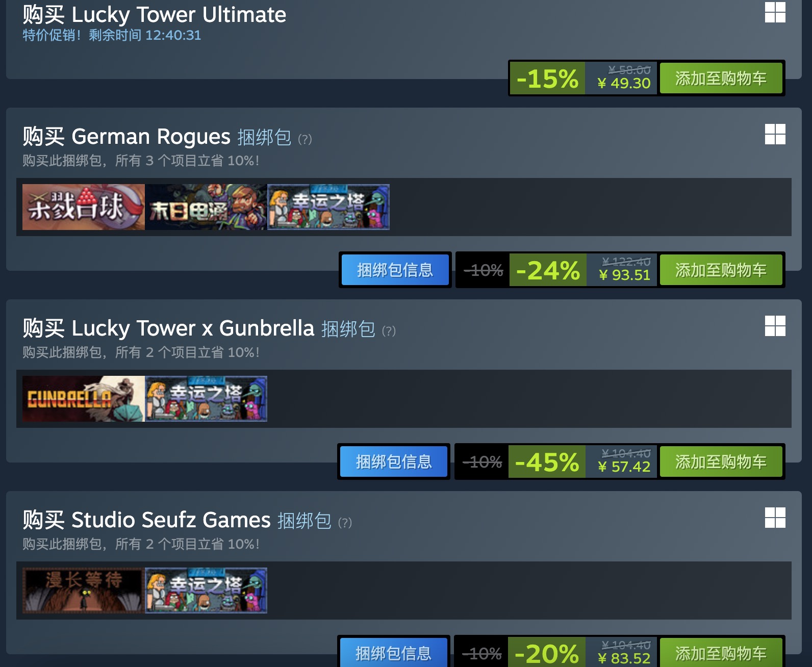The height and width of the screenshot is (667, 812).
Task: Open help (?) next to German Rogues bundle
Action: coord(304,139)
